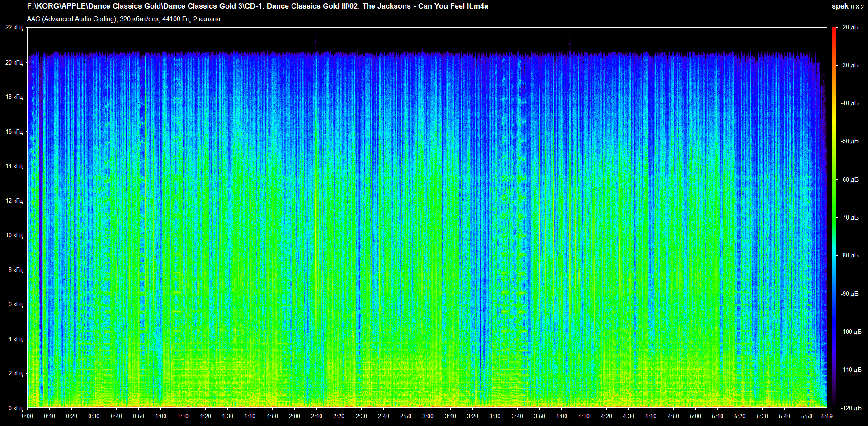Click the 0 кГц frequency label

click(x=16, y=408)
